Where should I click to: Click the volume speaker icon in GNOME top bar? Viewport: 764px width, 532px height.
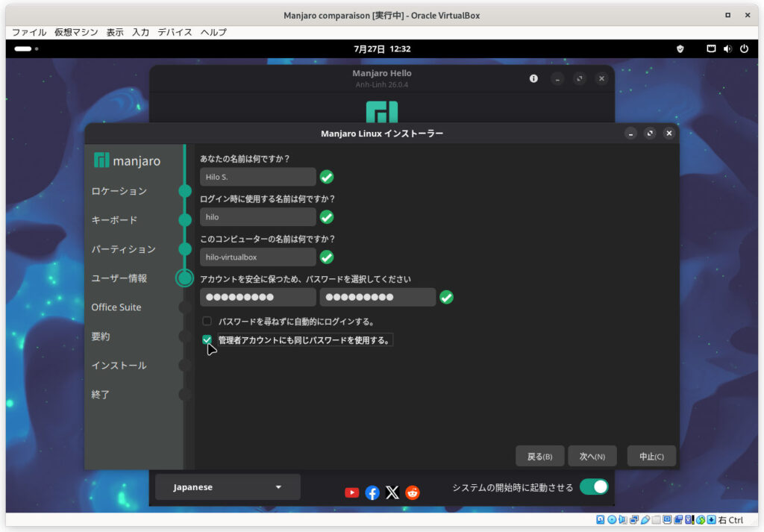coord(727,48)
